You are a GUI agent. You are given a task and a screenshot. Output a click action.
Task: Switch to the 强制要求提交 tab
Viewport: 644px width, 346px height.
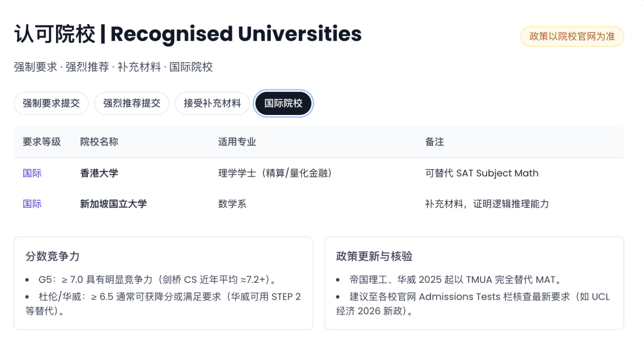(51, 103)
